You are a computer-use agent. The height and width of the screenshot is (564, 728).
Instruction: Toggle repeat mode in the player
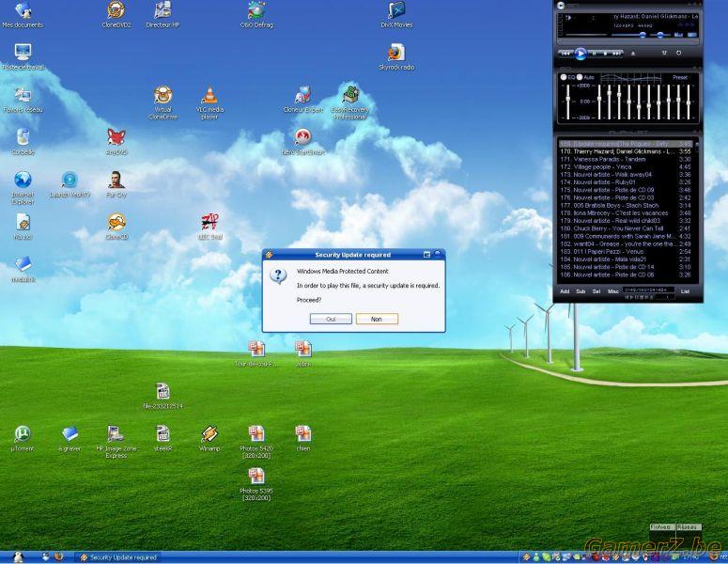678,53
